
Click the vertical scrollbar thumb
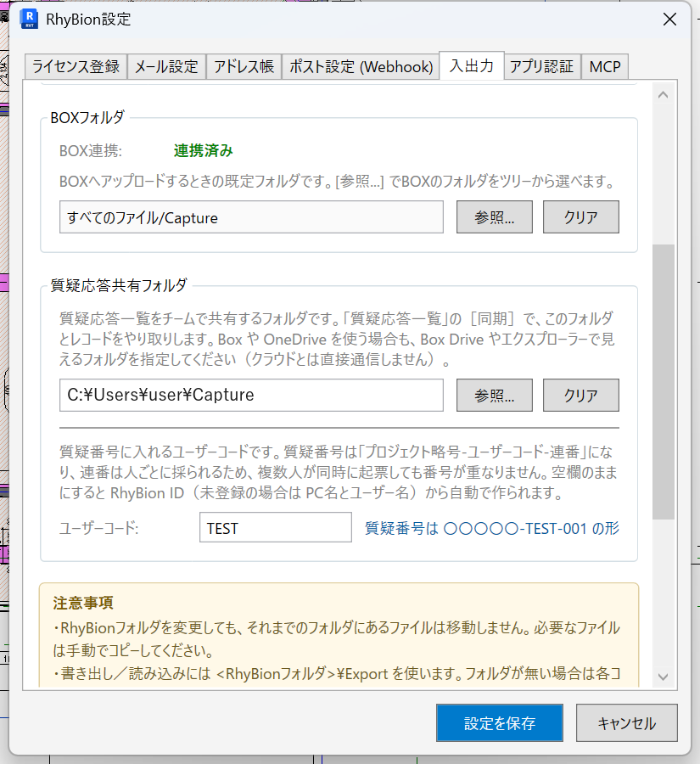click(663, 381)
